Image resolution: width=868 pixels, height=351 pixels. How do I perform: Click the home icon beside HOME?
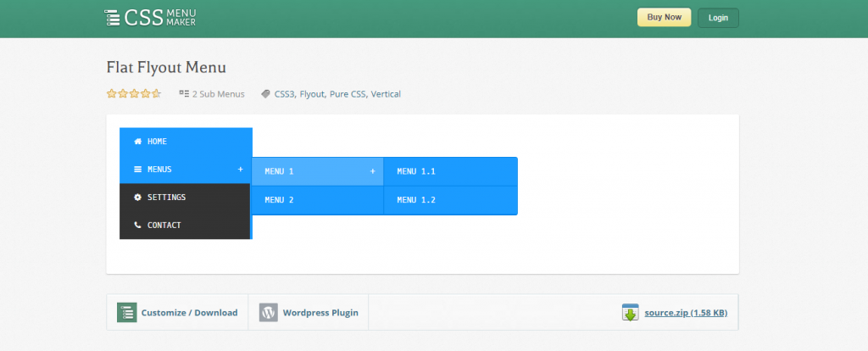138,142
